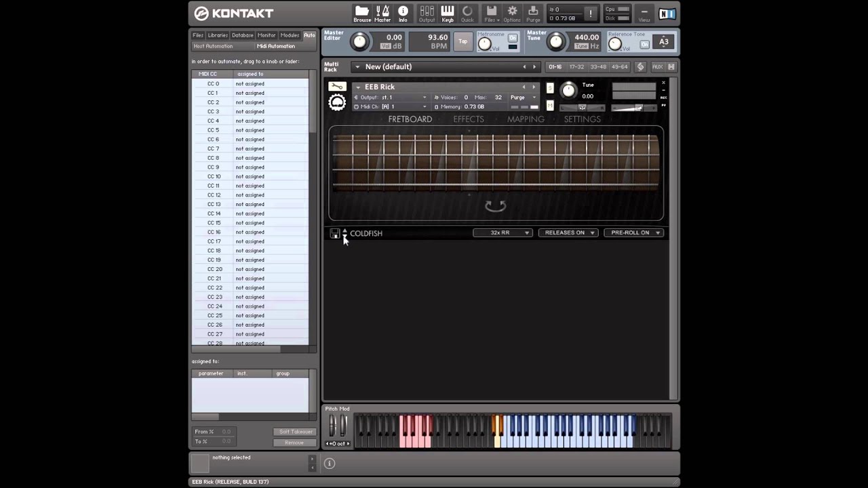The image size is (868, 488).
Task: Click the Master Editor volume knob
Action: pyautogui.click(x=359, y=42)
